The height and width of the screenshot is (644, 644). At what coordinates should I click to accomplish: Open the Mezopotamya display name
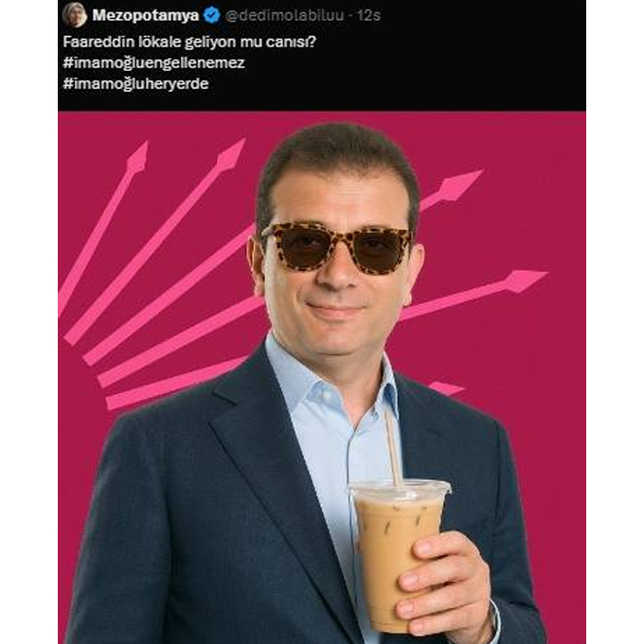point(146,15)
